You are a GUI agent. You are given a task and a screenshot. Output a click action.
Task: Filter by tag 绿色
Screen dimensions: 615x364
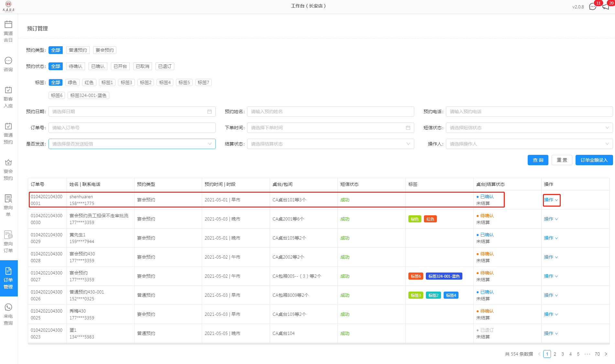click(x=72, y=82)
